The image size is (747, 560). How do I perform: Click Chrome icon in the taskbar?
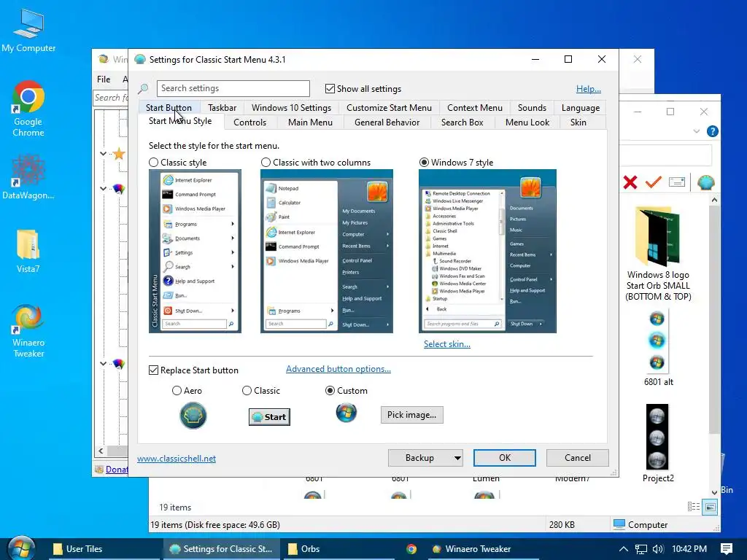point(411,549)
